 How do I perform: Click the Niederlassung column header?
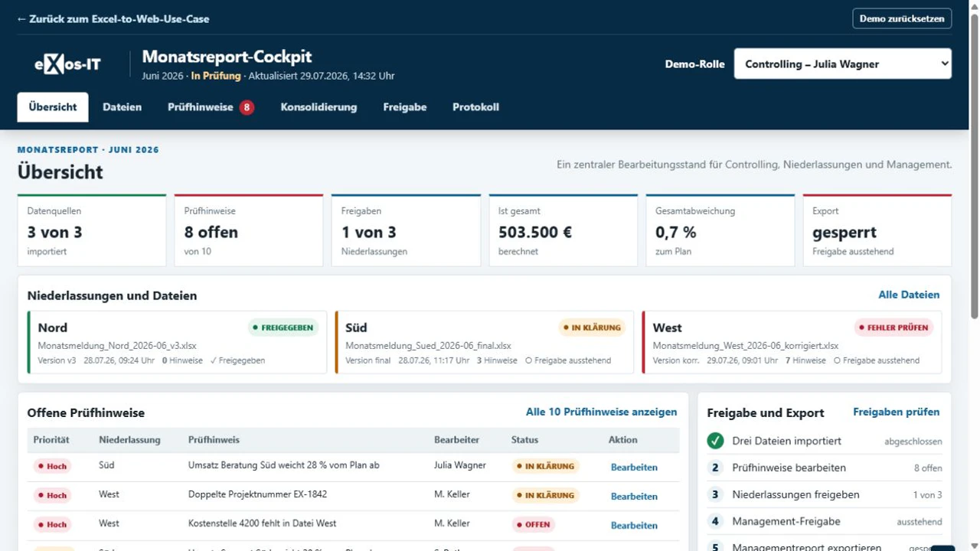[x=129, y=440]
